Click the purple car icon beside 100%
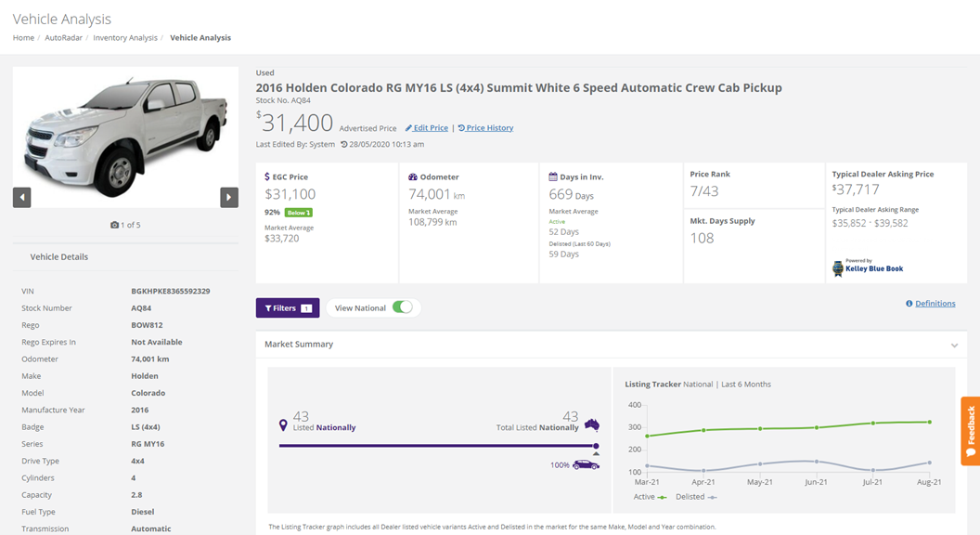 (587, 465)
